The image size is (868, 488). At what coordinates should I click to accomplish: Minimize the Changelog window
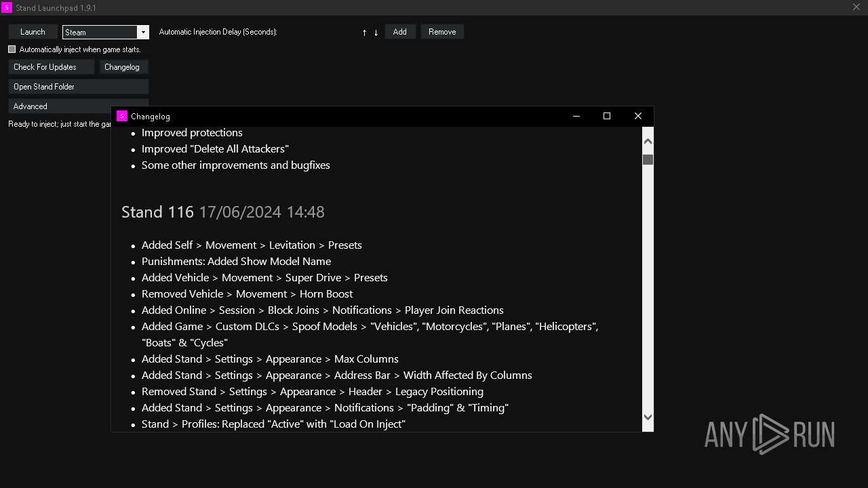576,116
